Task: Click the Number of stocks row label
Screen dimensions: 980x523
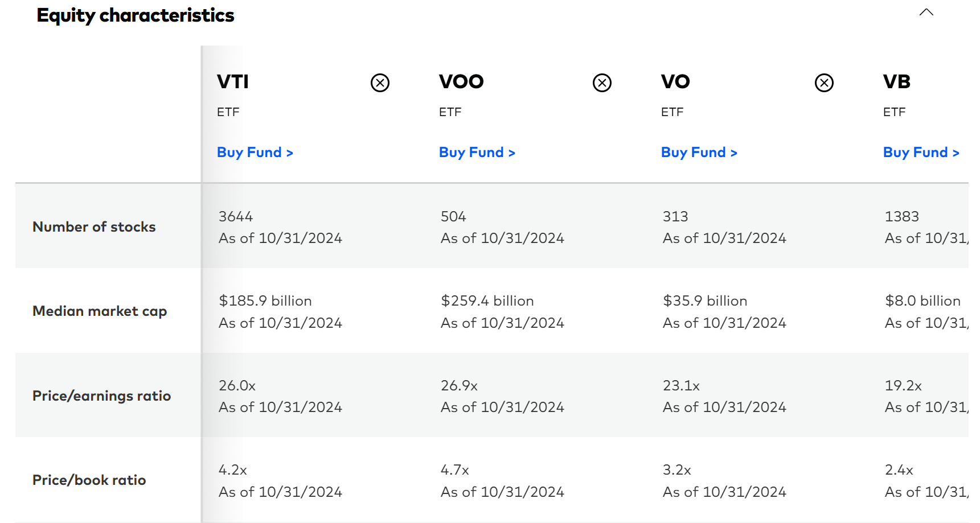Action: point(94,227)
